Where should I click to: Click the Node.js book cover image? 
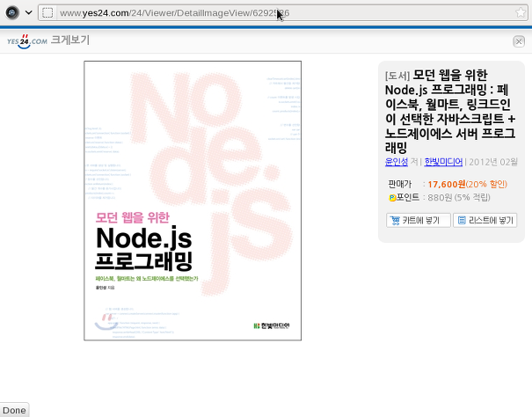tap(193, 201)
